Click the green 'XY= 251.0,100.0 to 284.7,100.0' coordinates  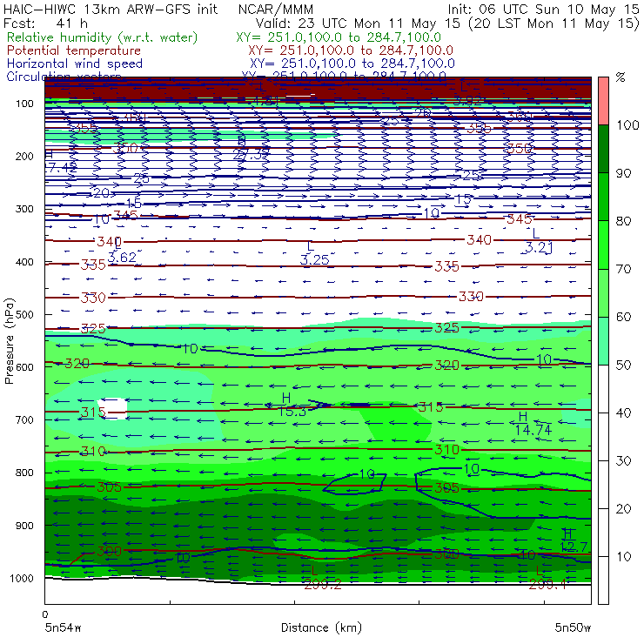pyautogui.click(x=339, y=37)
